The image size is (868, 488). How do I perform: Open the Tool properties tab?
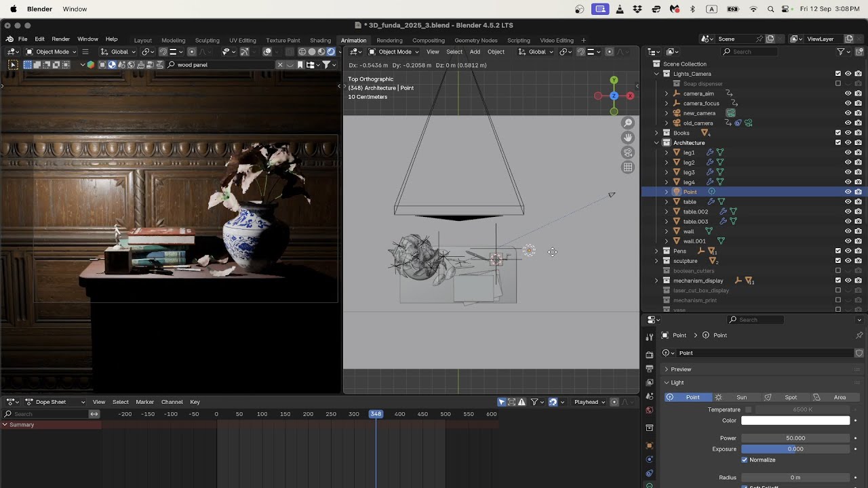pyautogui.click(x=650, y=337)
